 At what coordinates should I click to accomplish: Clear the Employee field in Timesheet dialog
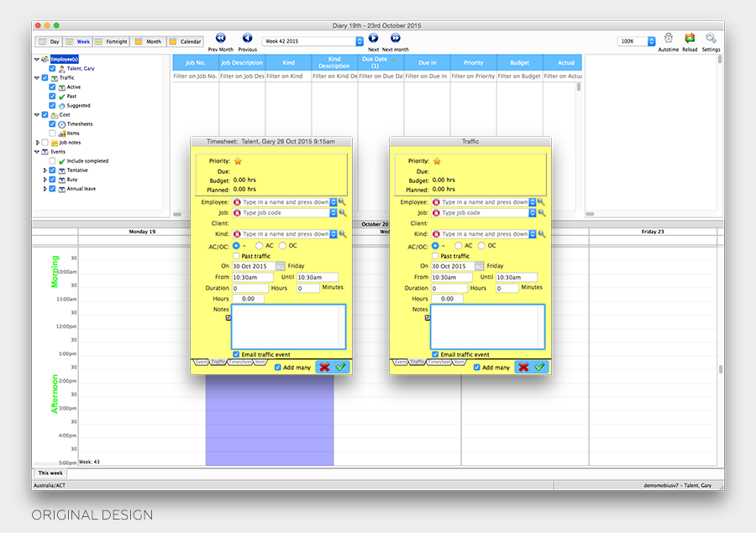coord(237,202)
